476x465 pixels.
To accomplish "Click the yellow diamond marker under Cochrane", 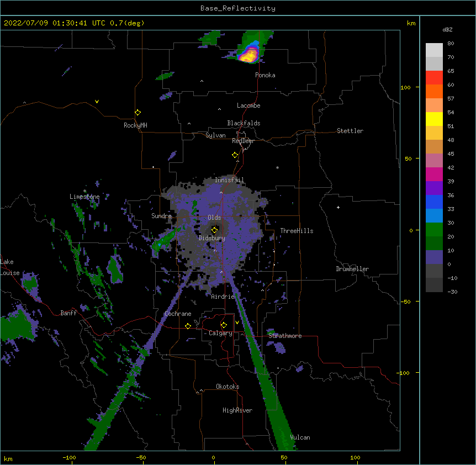I will (x=188, y=326).
